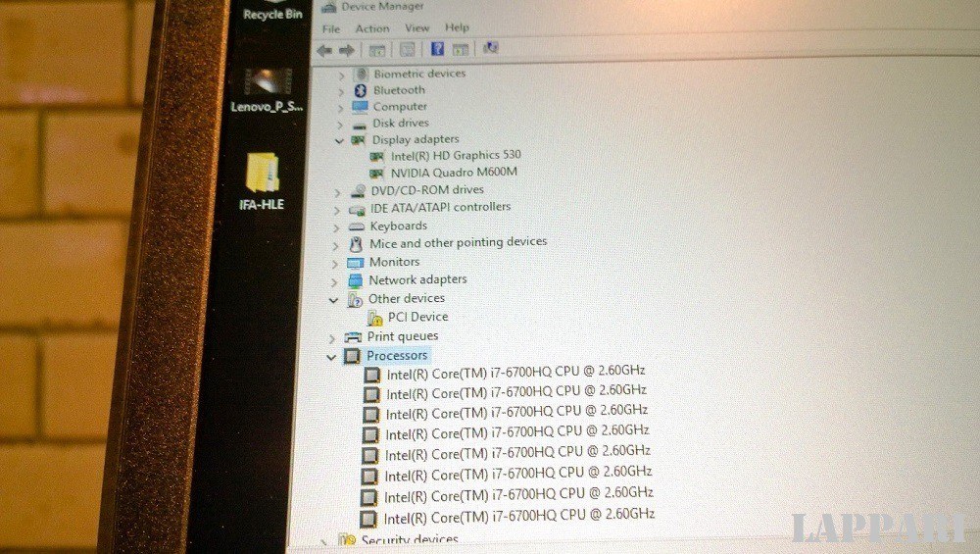Select the Recycle Bin desktop icon
The width and height of the screenshot is (980, 554).
click(x=272, y=11)
